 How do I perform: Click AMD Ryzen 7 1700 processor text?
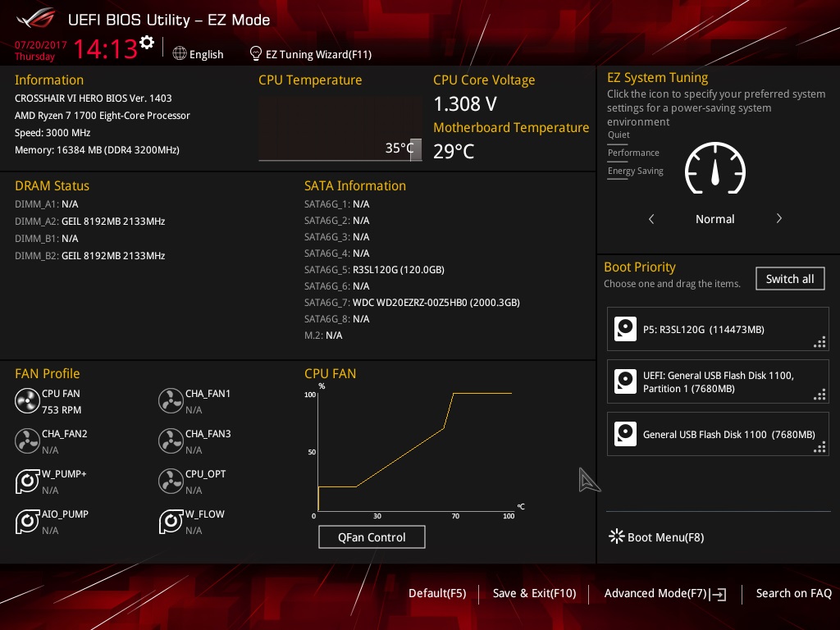coord(103,115)
